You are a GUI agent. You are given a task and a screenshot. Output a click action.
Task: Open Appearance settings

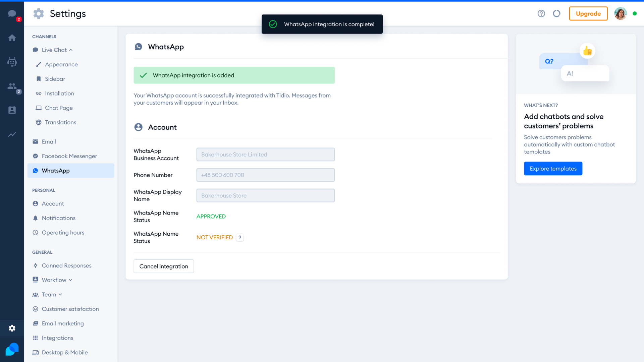[61, 64]
